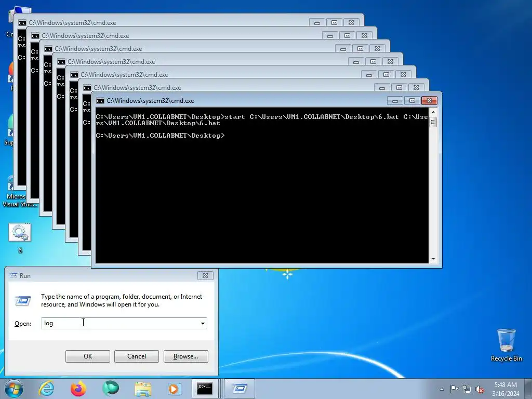Maximize the front cmd.exe window
Screen dimensions: 532x399
[x=412, y=101]
